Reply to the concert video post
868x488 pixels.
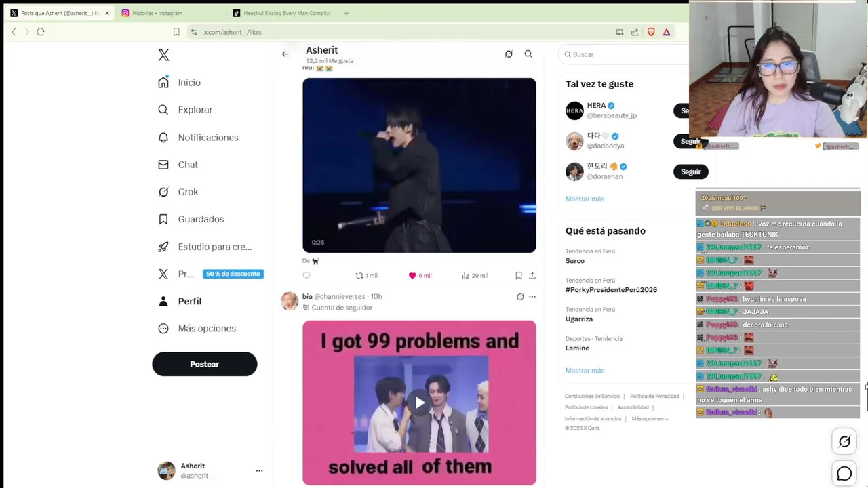click(307, 275)
